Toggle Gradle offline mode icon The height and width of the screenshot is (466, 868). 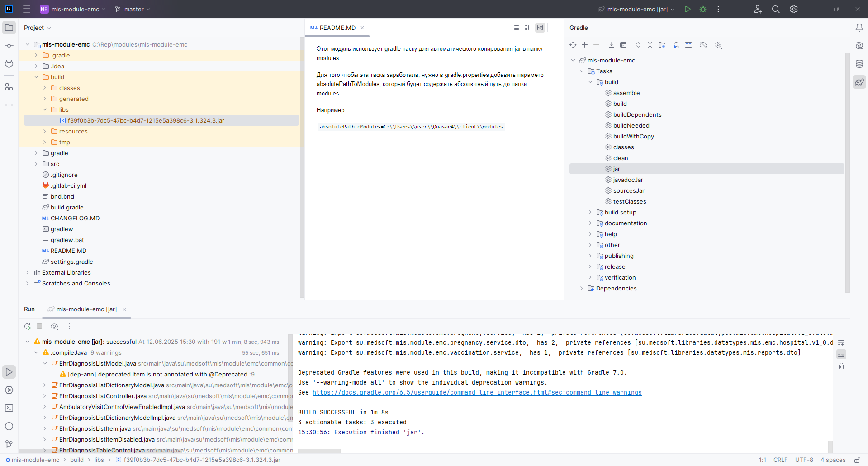click(703, 45)
